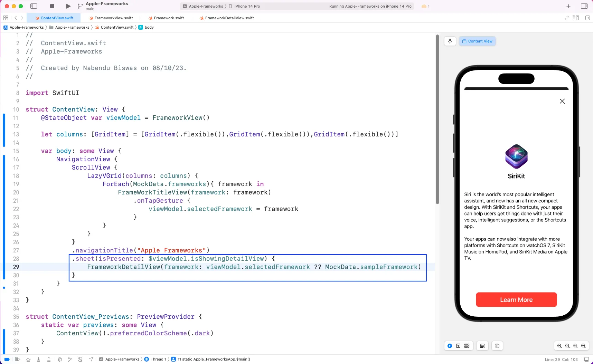This screenshot has height=364, width=593.
Task: Open the Library with the plus button
Action: [x=568, y=6]
